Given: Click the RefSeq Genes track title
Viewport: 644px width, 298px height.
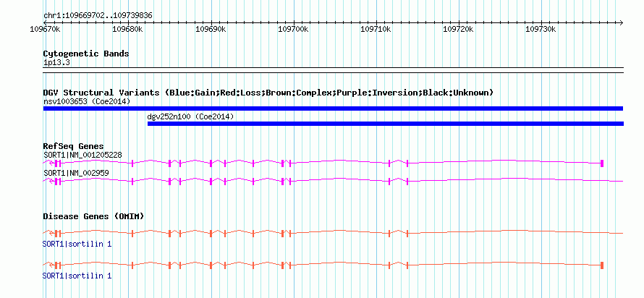Looking at the screenshot, I should tap(73, 146).
